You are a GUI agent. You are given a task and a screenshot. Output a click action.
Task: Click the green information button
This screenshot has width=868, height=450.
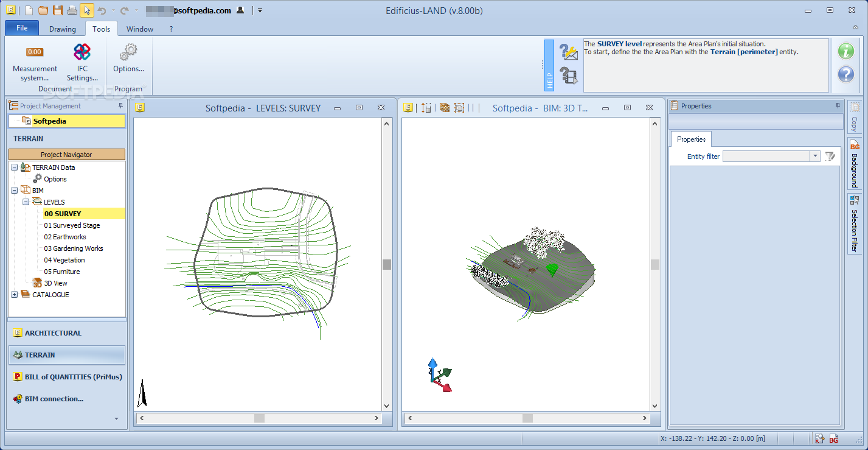tap(846, 51)
